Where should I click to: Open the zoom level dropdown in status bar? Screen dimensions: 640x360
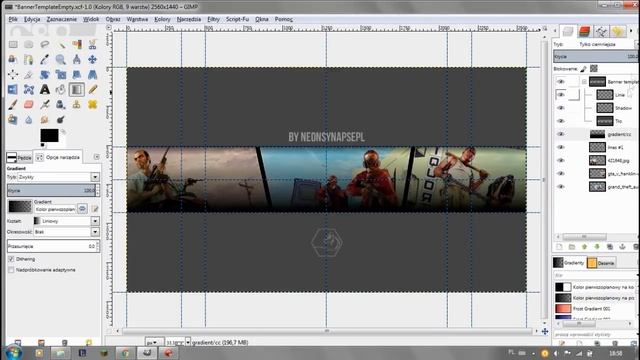pyautogui.click(x=188, y=342)
